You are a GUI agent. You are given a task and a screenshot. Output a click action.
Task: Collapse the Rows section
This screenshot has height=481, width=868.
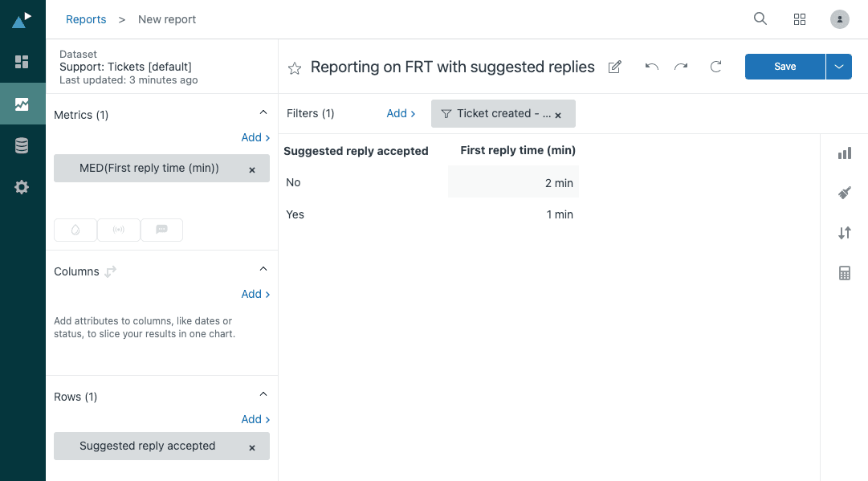(263, 393)
